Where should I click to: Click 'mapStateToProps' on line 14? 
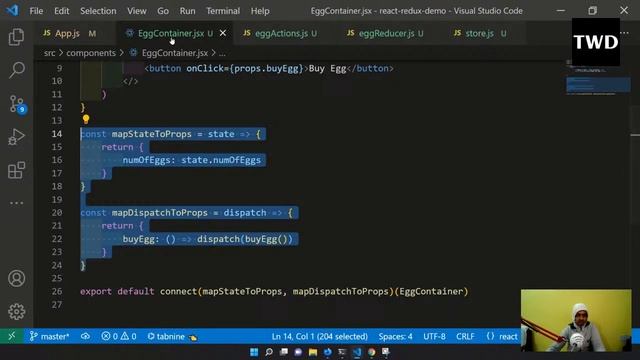click(151, 134)
